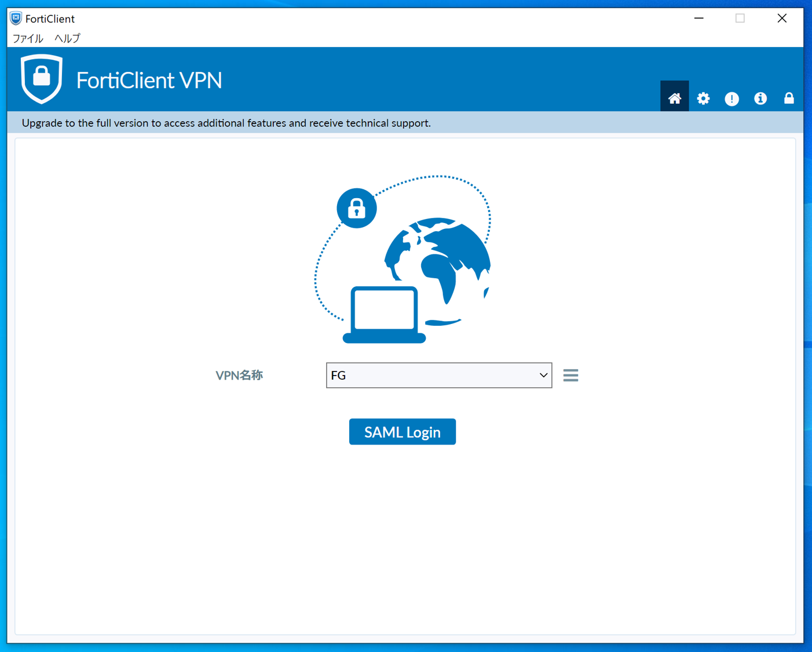812x652 pixels.
Task: Click the globe and laptop VPN illustration
Action: click(403, 259)
